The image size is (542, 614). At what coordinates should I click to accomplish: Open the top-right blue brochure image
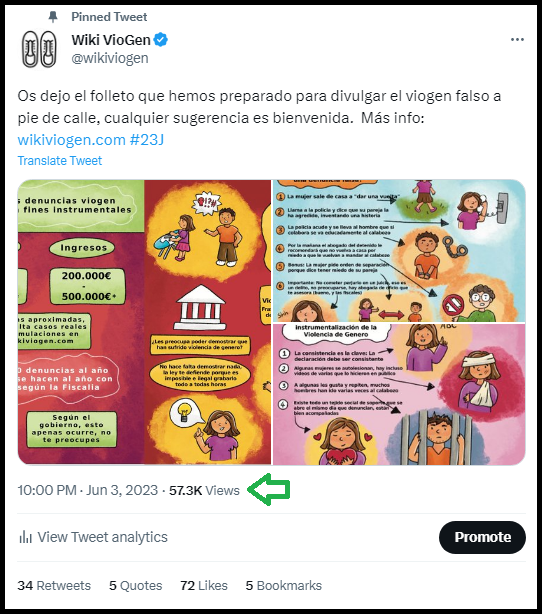399,251
